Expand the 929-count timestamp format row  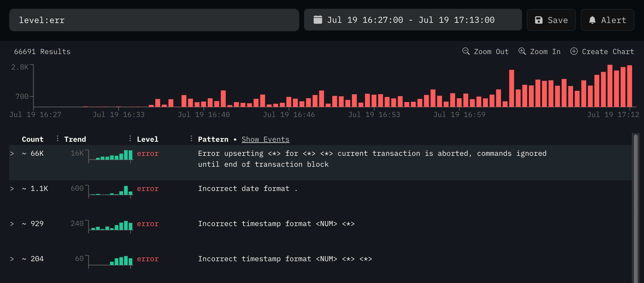12,224
